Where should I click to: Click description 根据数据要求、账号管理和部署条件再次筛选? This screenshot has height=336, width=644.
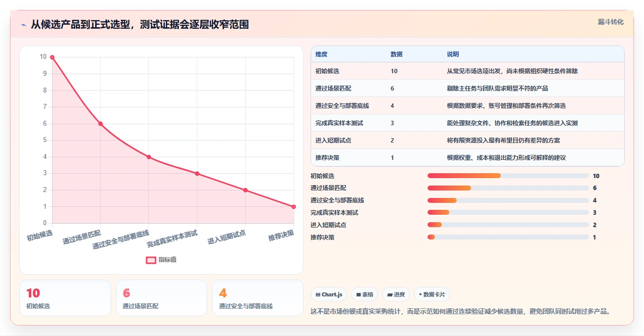click(x=506, y=106)
